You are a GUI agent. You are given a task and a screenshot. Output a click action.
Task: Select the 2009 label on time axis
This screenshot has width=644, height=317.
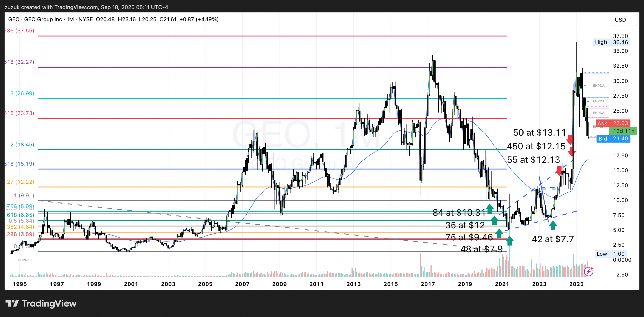(279, 284)
